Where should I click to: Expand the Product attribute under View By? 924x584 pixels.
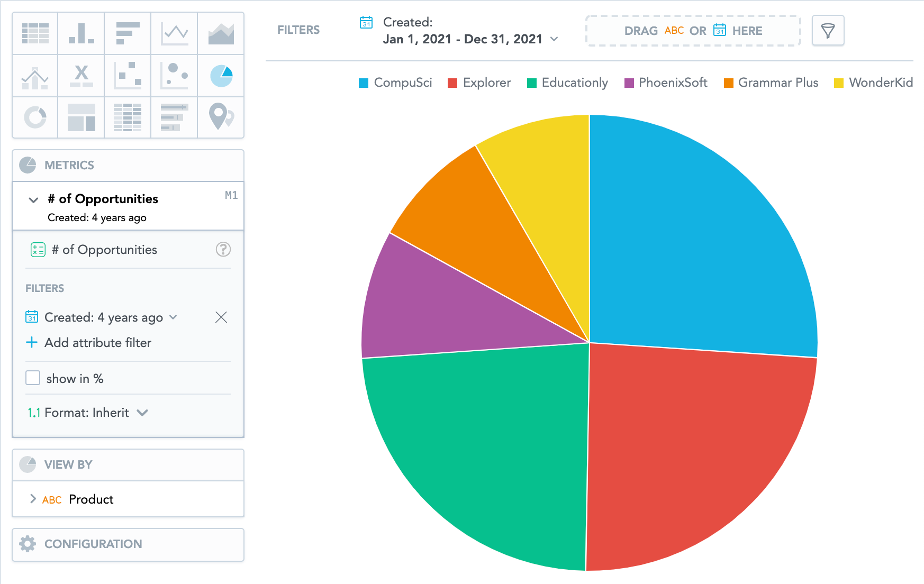(32, 499)
